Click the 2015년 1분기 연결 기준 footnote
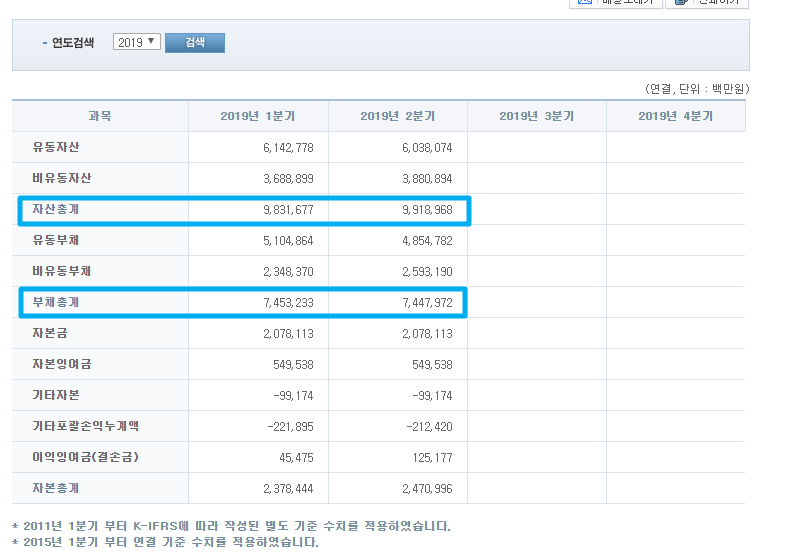Screen dimensions: 792x557 click(x=165, y=542)
